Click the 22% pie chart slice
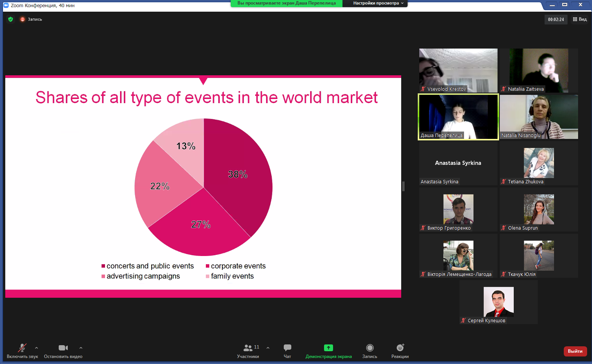592x364 pixels. [160, 186]
